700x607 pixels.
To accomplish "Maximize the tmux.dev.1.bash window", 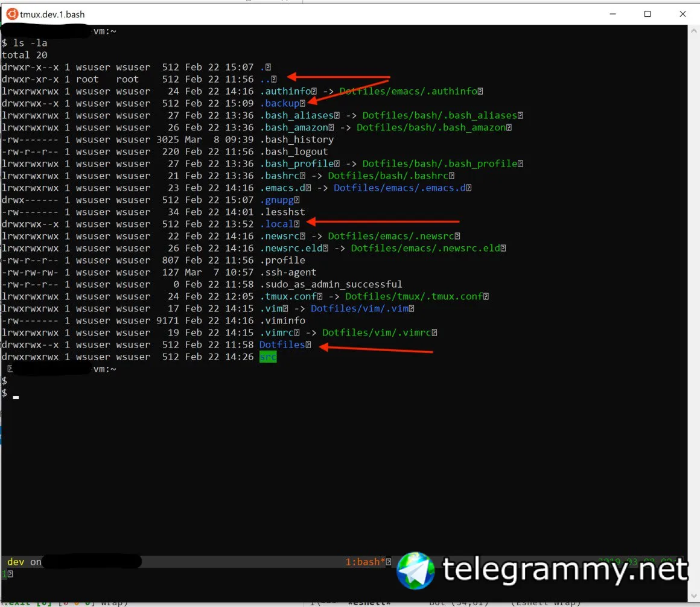I will (x=647, y=14).
